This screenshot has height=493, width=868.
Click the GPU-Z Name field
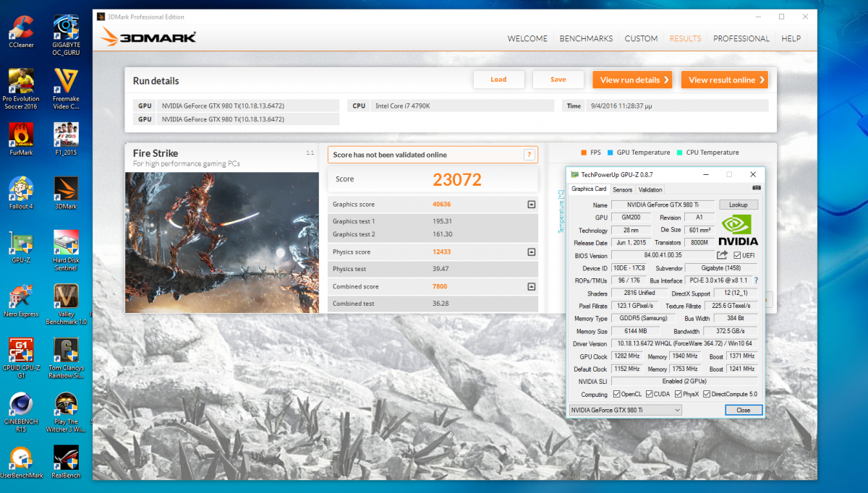click(x=663, y=205)
